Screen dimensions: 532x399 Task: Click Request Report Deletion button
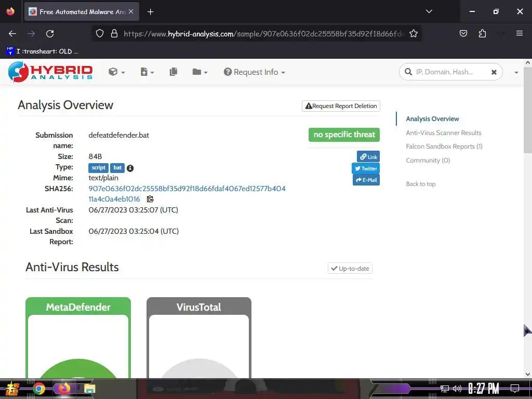click(341, 106)
